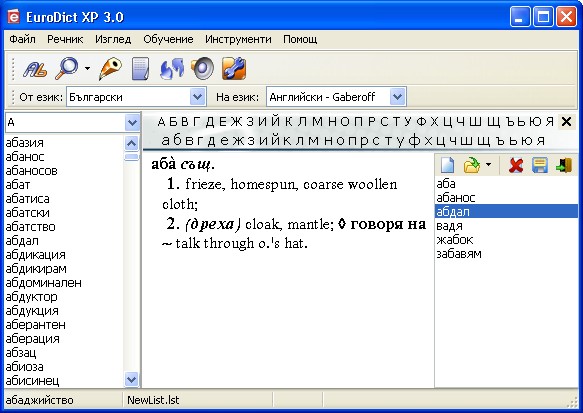583x413 pixels.
Task: Expand the search tool dropdown arrow
Action: tap(87, 68)
